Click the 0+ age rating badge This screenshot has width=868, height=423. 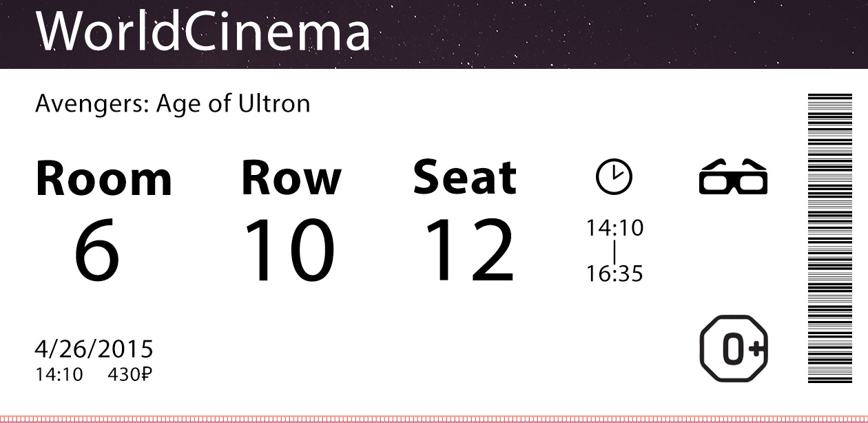click(734, 349)
